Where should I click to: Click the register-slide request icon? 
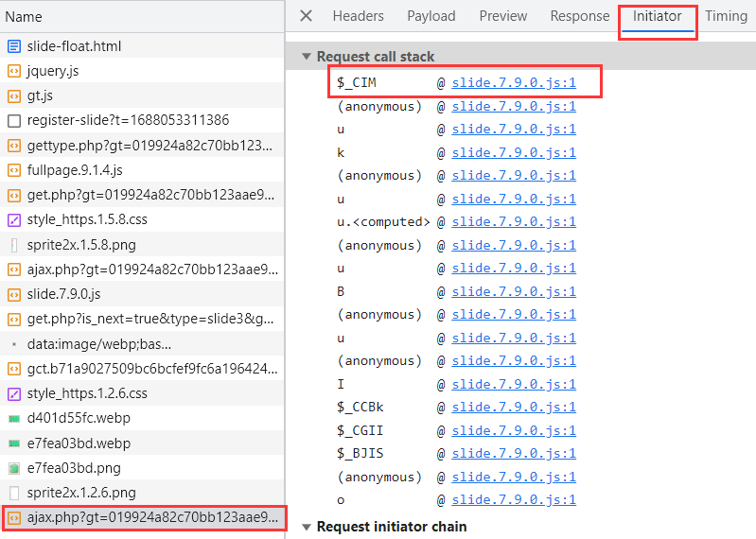click(x=14, y=121)
